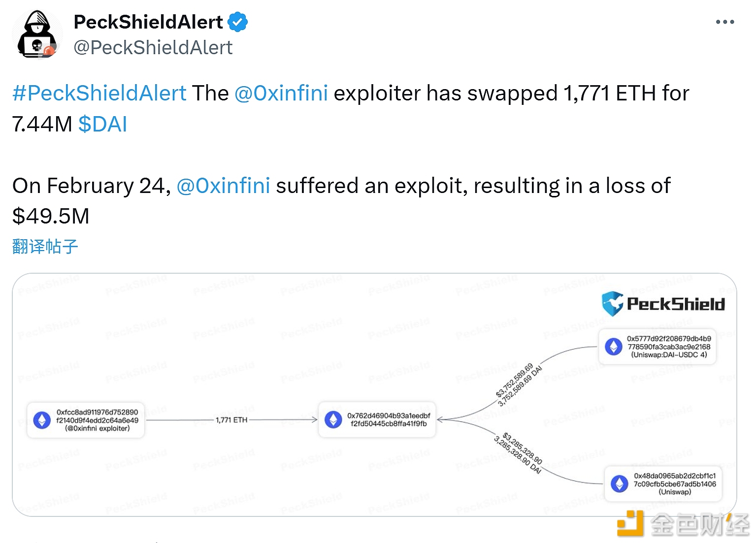Select the 0xfcc8ad911976d752890 exploiter address box
756x543 pixels.
86,420
